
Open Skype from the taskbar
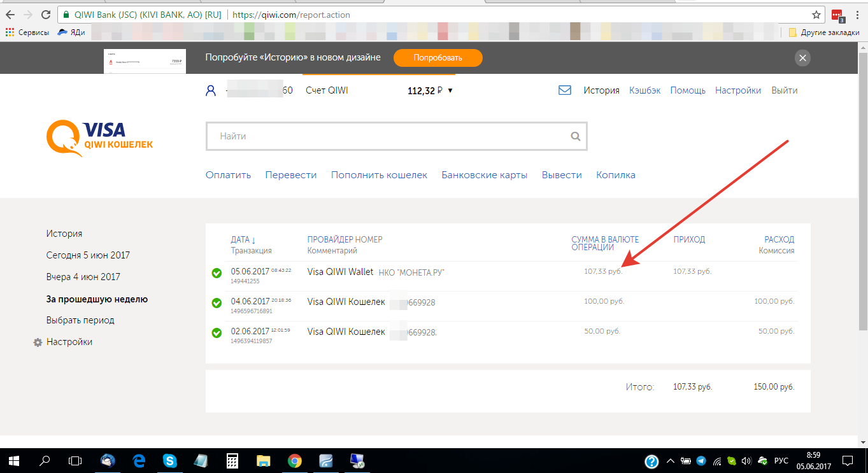pyautogui.click(x=169, y=460)
